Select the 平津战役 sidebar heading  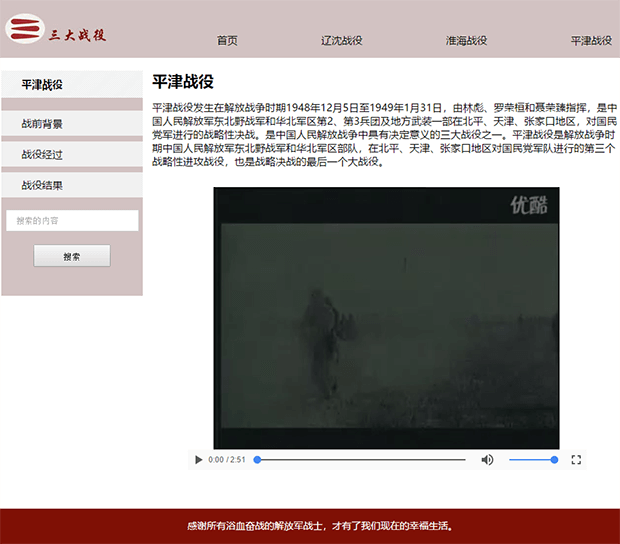42,85
